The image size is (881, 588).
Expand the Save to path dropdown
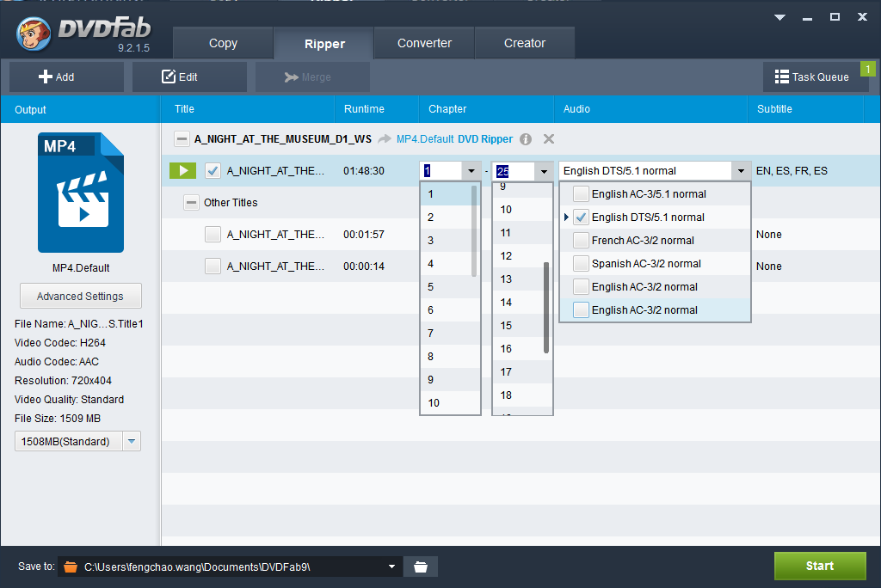pos(392,567)
